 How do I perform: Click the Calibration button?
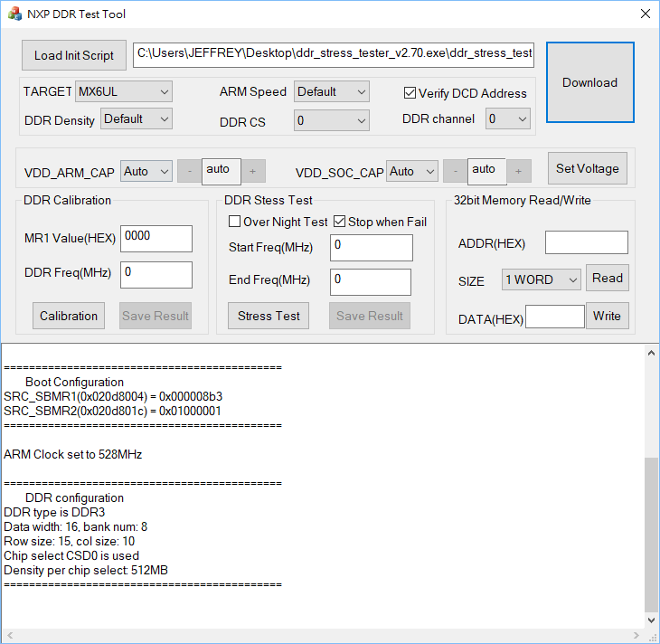[69, 316]
